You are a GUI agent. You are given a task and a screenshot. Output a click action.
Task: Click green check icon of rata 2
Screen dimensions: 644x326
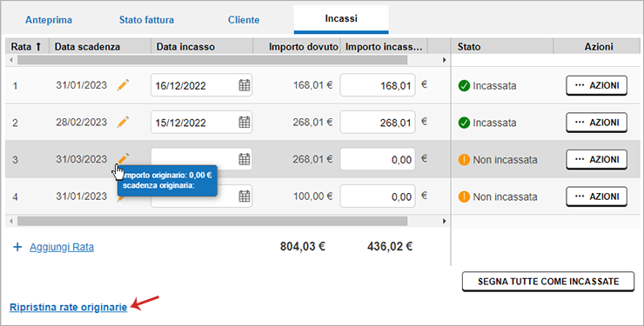464,123
